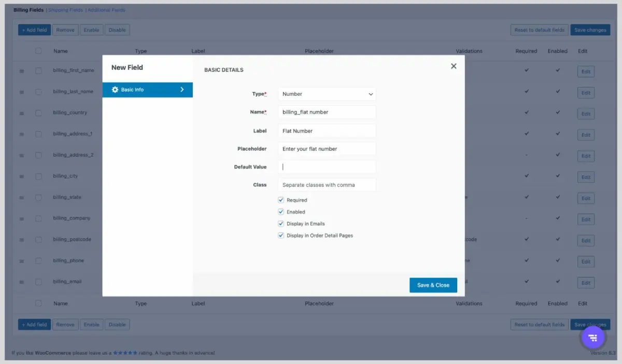The image size is (622, 364).
Task: Open the Basic Info tab
Action: click(147, 90)
